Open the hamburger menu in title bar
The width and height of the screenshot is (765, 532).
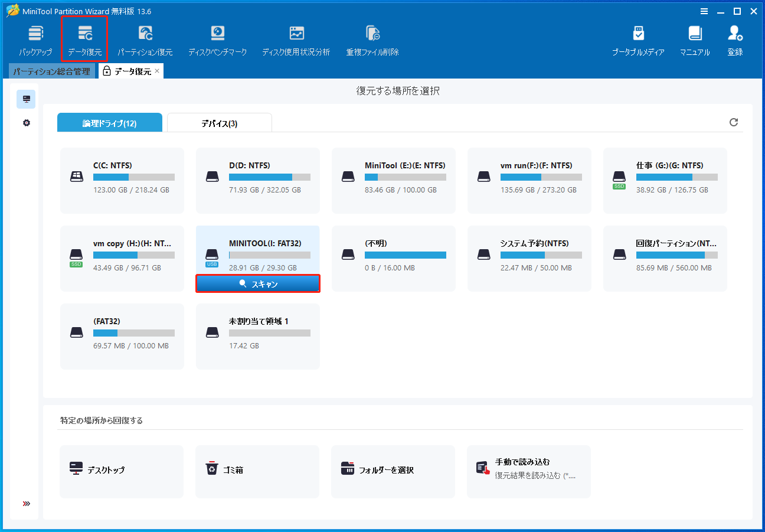coord(704,11)
